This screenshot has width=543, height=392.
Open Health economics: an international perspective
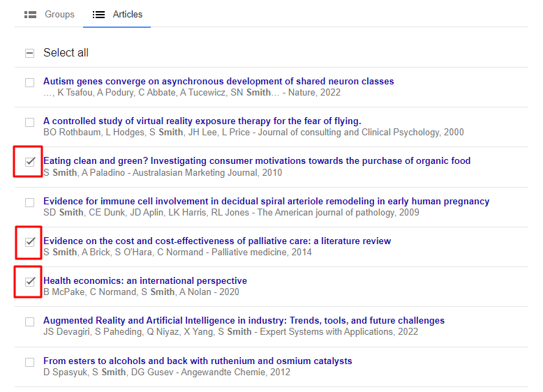(x=145, y=280)
